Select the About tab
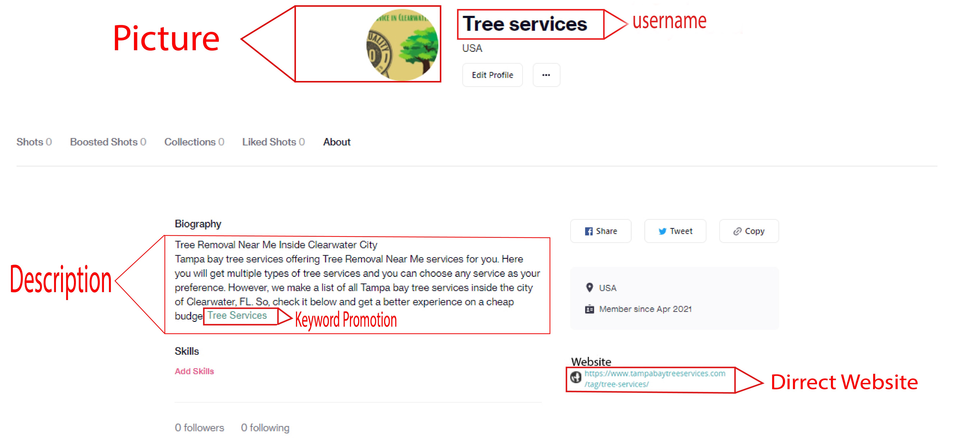 pyautogui.click(x=337, y=142)
